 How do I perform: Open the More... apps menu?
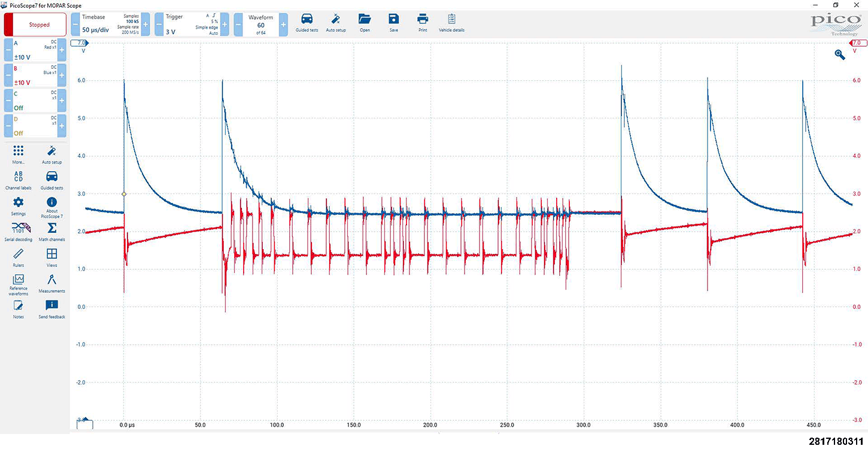[x=19, y=154]
